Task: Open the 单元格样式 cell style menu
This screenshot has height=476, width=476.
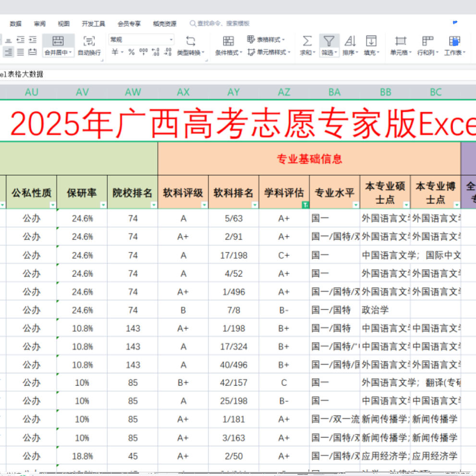Action: (x=269, y=52)
